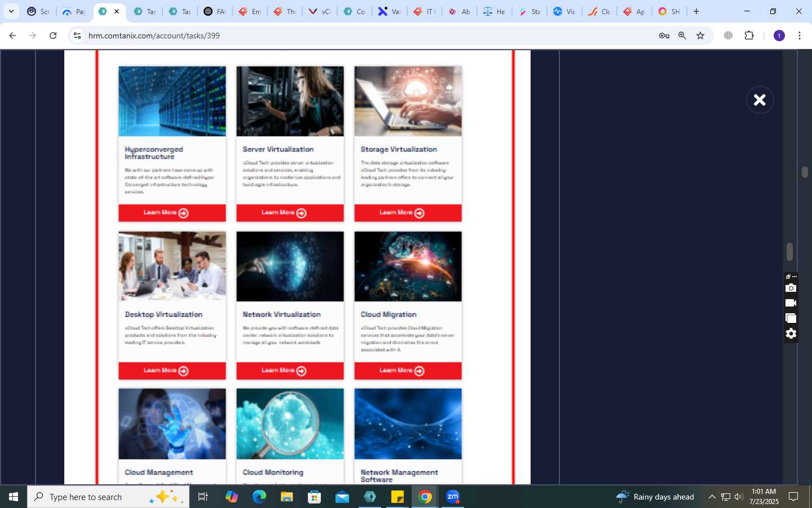Click Learn More under Hyperconverged Infrastructure
The width and height of the screenshot is (812, 508).
click(172, 213)
